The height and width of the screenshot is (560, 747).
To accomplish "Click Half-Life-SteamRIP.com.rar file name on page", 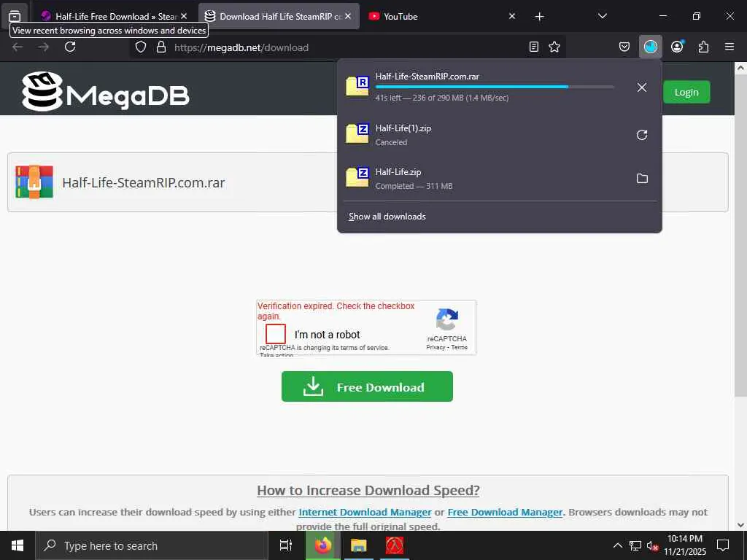I will tap(144, 182).
